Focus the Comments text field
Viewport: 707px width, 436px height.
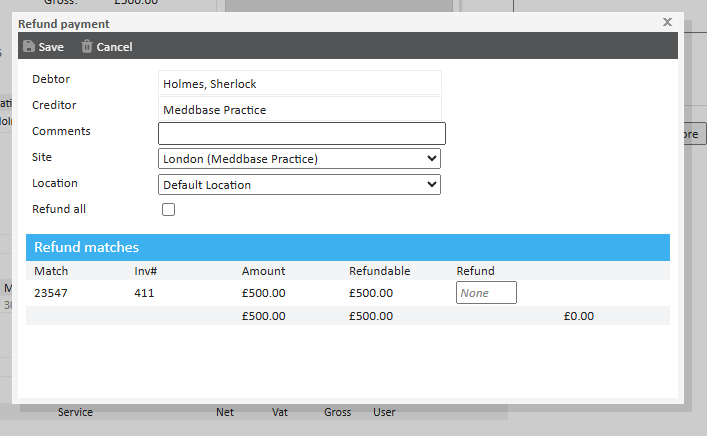pos(301,133)
